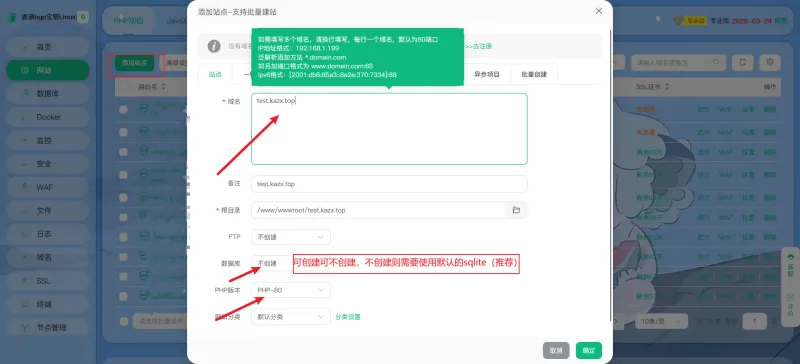The height and width of the screenshot is (364, 800).
Task: Open WAF in the left sidebar
Action: pos(47,187)
